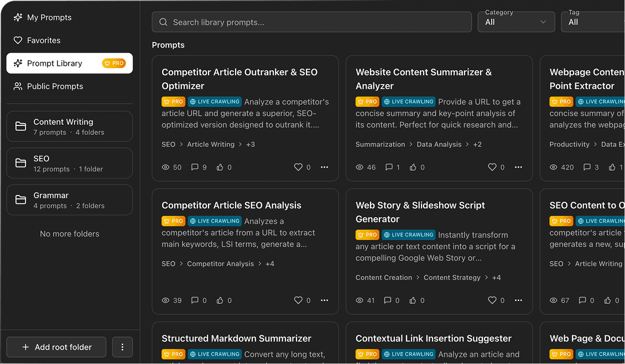625x364 pixels.
Task: Click the Summarization tag
Action: pyautogui.click(x=381, y=145)
